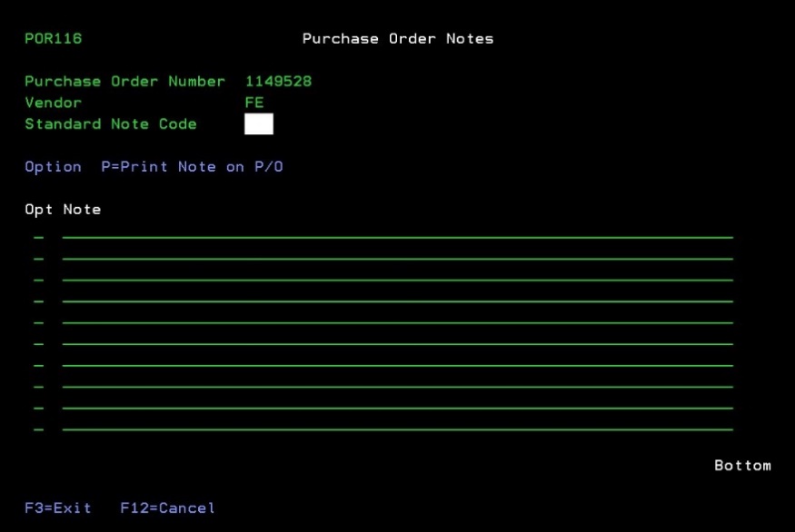Click the Vendor code FE
The image size is (795, 532).
[x=254, y=103]
